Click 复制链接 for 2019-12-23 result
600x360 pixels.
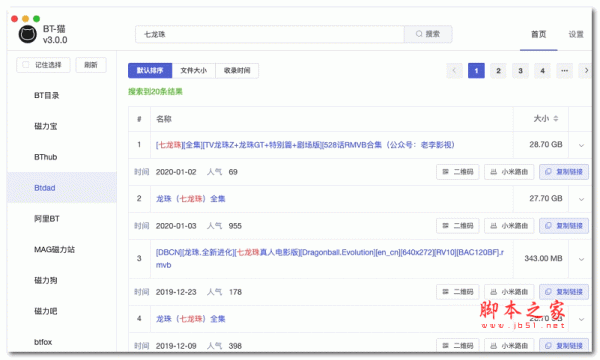(x=564, y=292)
